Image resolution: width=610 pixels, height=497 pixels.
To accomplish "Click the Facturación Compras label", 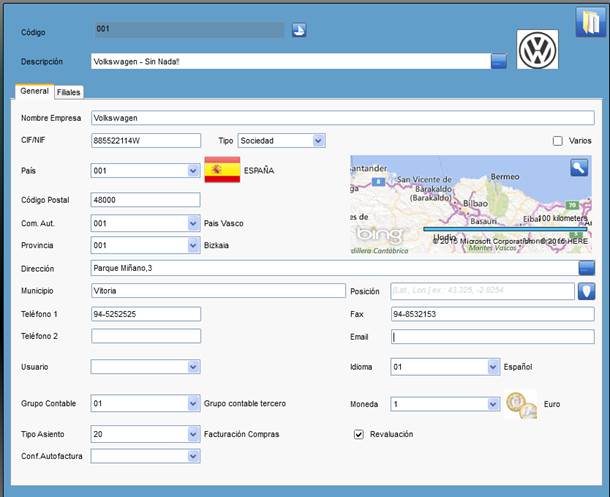I will [x=242, y=434].
